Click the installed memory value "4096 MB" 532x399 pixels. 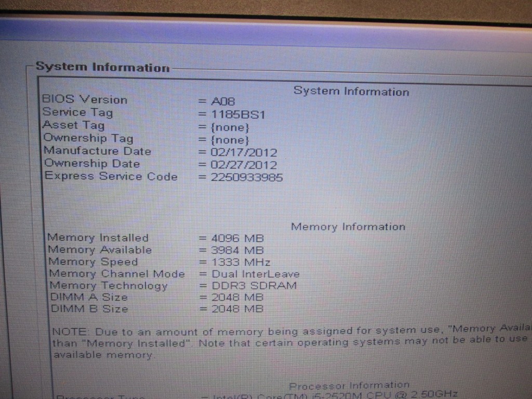point(237,238)
